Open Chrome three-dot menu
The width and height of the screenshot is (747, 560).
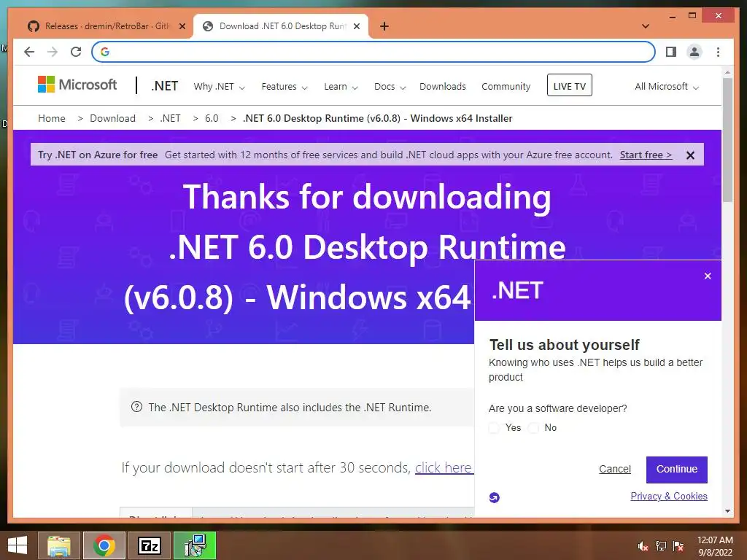718,52
